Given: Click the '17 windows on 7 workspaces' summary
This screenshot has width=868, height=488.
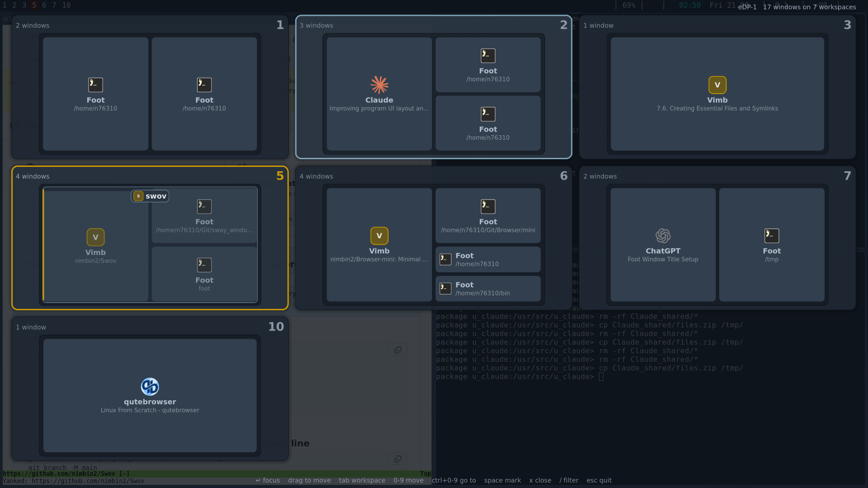Looking at the screenshot, I should (x=809, y=7).
